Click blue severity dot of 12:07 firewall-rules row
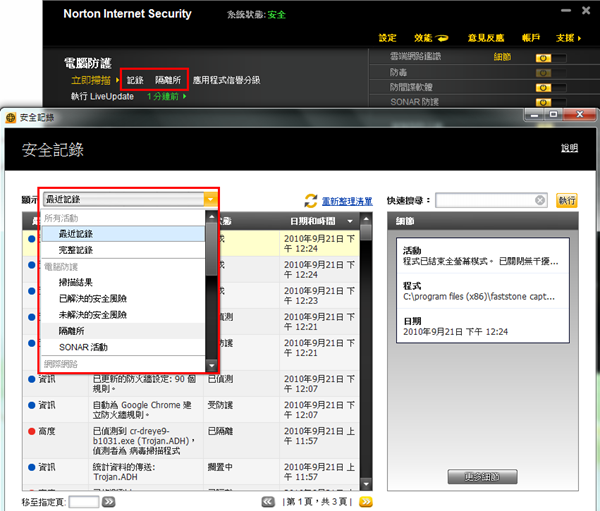600x511 pixels. tap(32, 379)
